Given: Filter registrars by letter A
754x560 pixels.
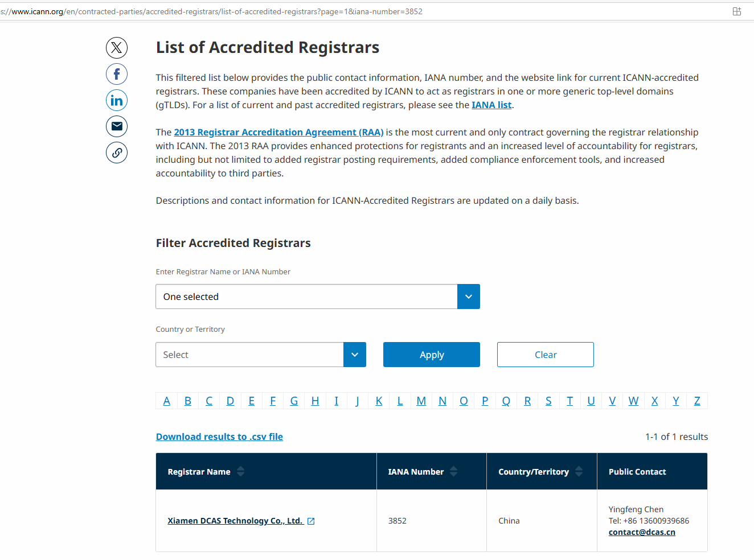Looking at the screenshot, I should pyautogui.click(x=167, y=401).
